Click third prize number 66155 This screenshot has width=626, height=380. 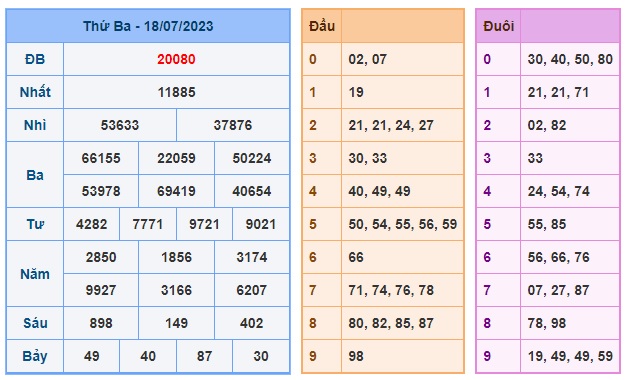pos(101,158)
